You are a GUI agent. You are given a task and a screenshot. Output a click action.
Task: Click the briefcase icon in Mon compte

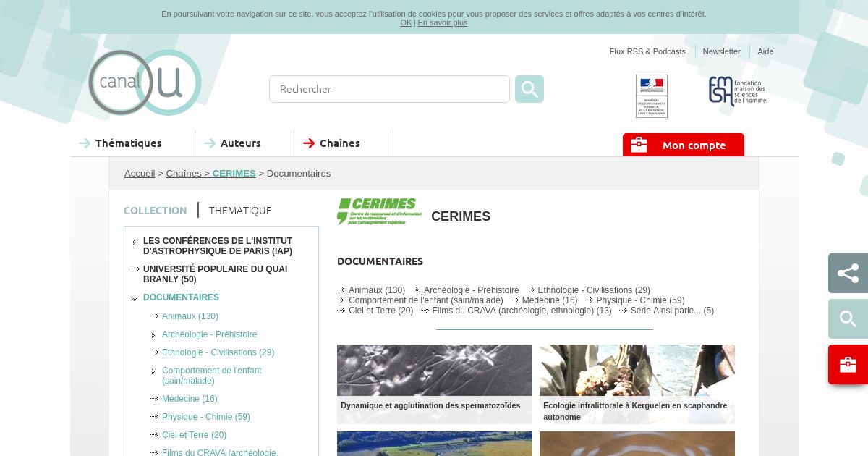(x=639, y=145)
